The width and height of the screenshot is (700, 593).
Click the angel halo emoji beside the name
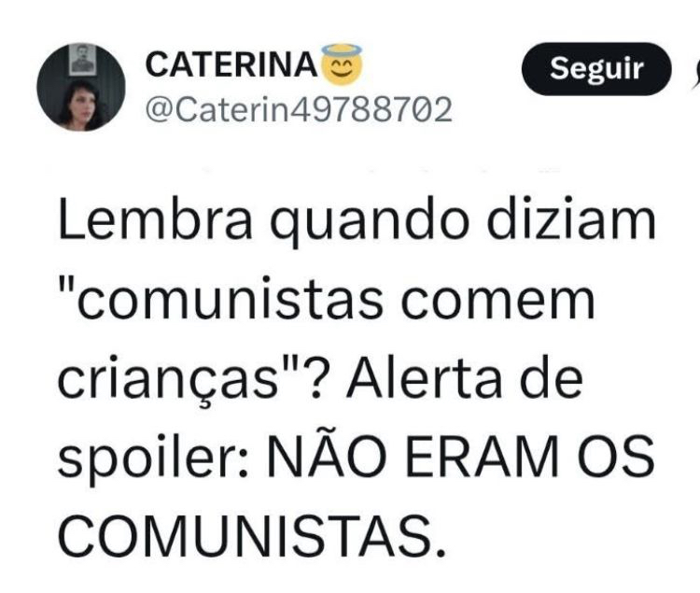(x=342, y=64)
